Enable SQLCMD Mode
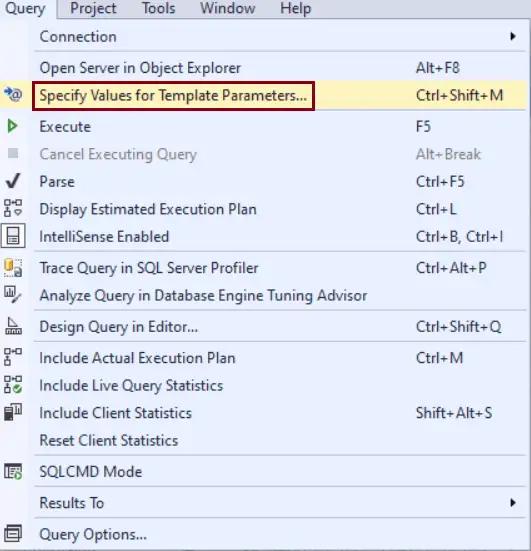The image size is (531, 551). tap(91, 471)
